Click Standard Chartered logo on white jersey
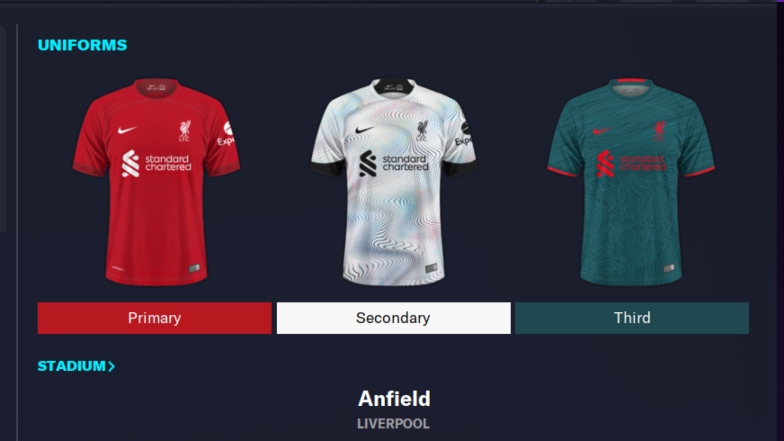 click(x=394, y=164)
